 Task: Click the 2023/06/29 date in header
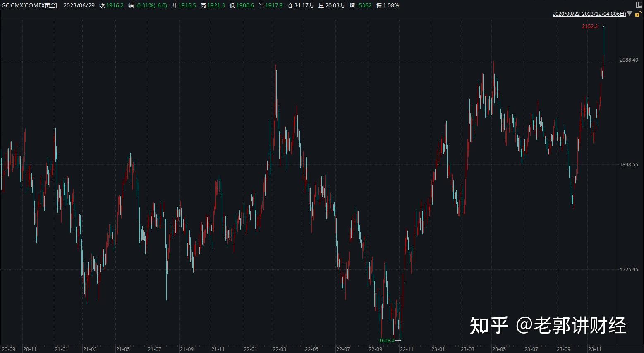pos(79,5)
